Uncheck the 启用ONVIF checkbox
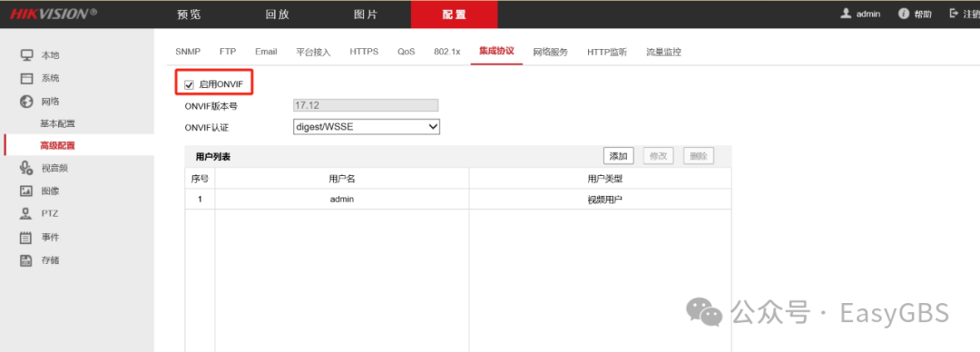Screen dimensions: 980x352 click(189, 84)
